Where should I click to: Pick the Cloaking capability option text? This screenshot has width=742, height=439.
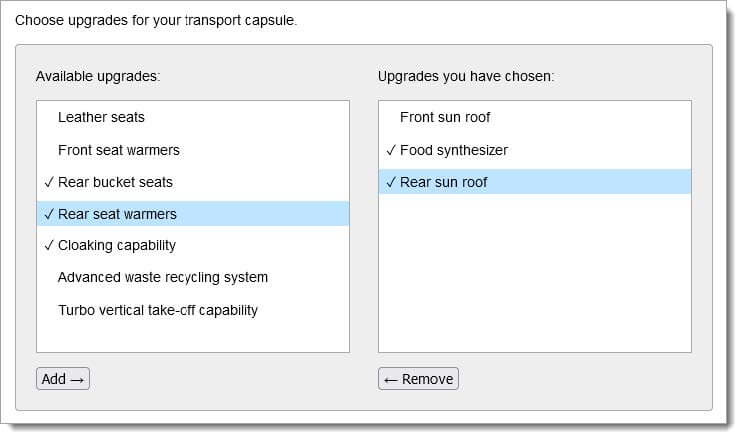[116, 246]
